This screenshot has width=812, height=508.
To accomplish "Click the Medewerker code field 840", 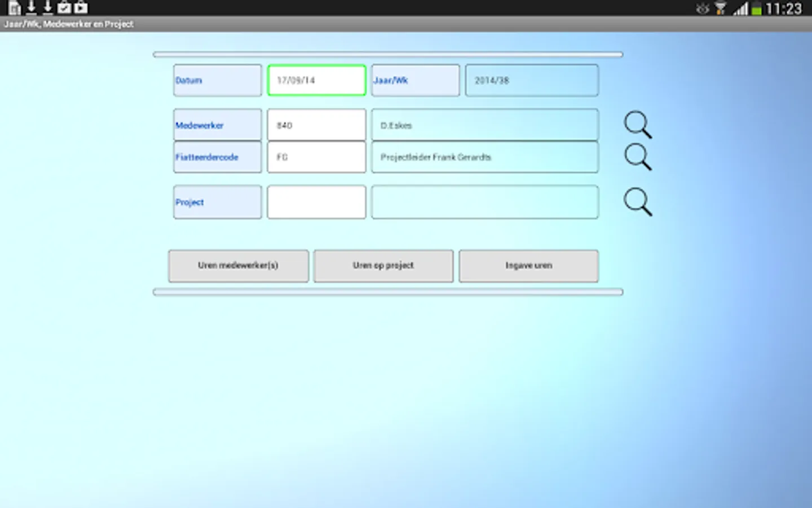I will [316, 125].
